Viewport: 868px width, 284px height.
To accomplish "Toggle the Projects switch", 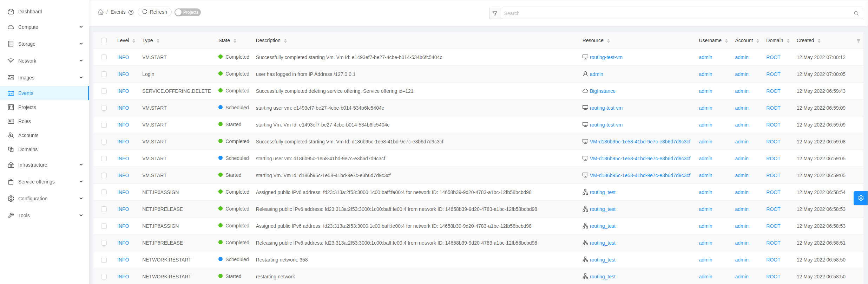I will (188, 12).
